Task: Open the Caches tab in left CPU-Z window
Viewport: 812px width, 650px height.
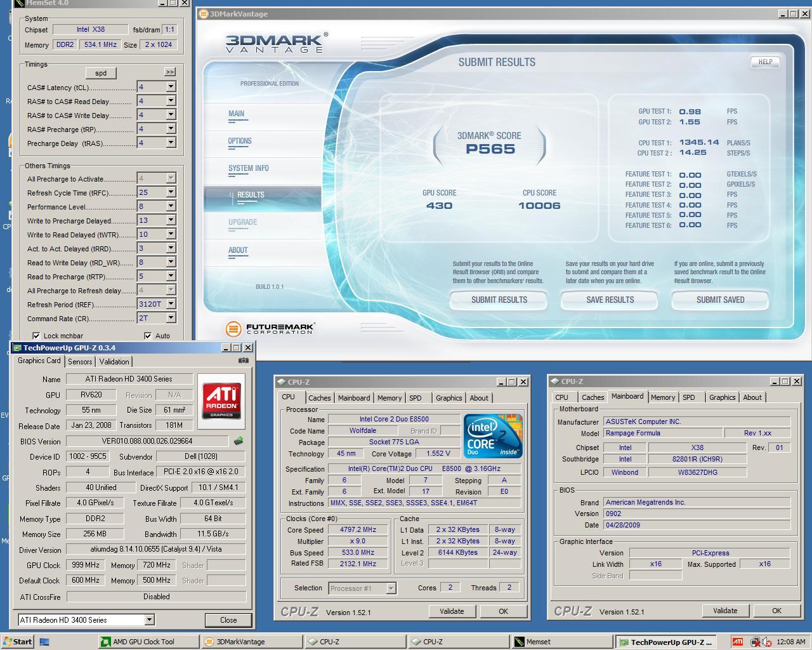Action: pos(319,398)
